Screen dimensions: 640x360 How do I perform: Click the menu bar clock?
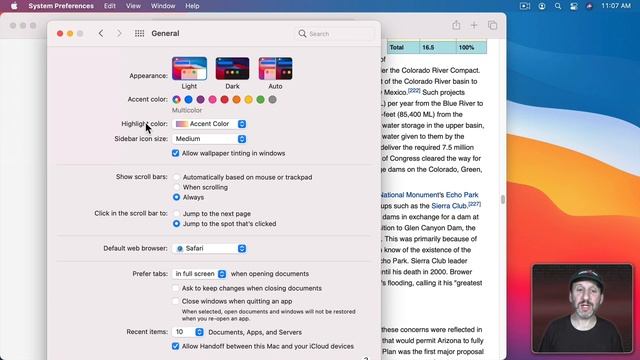coord(616,6)
